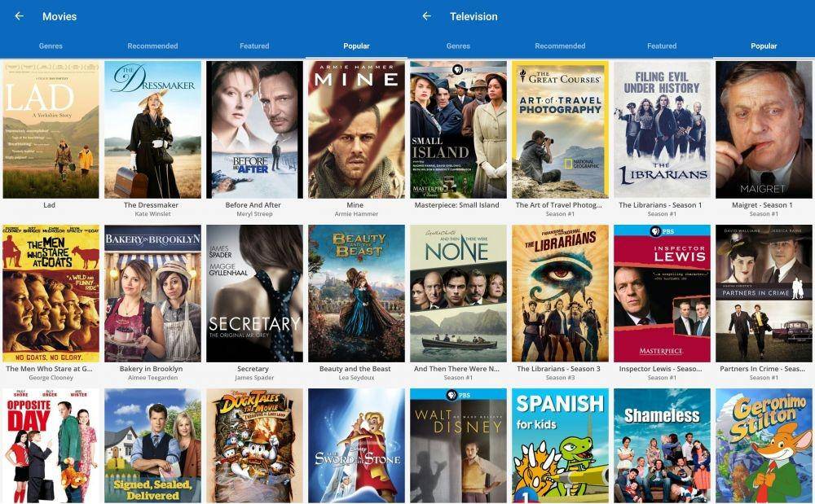
Task: Go back from the Movies screen
Action: point(20,16)
